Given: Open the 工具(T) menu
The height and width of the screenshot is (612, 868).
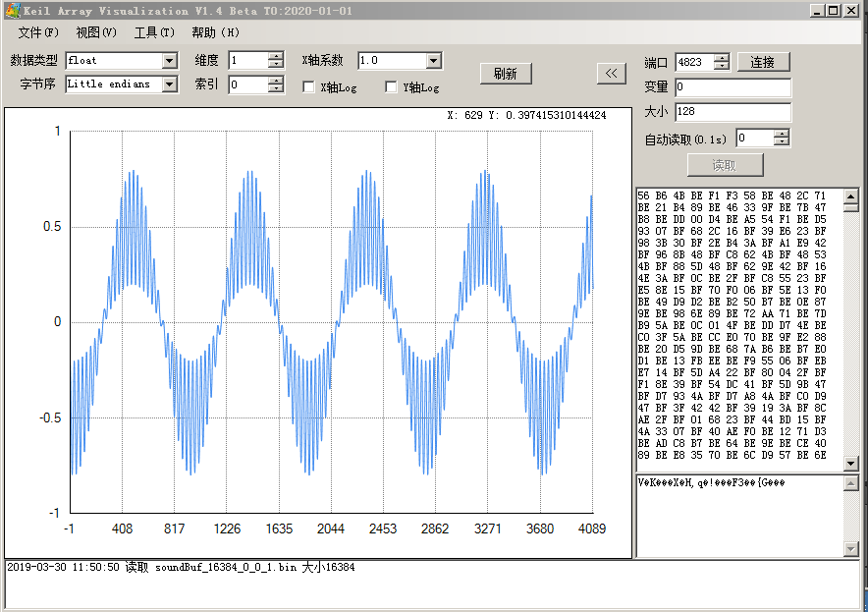Looking at the screenshot, I should (153, 31).
